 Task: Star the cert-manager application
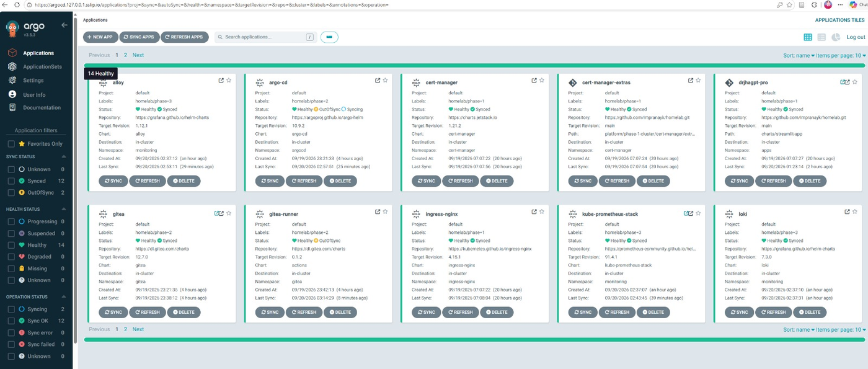point(541,81)
